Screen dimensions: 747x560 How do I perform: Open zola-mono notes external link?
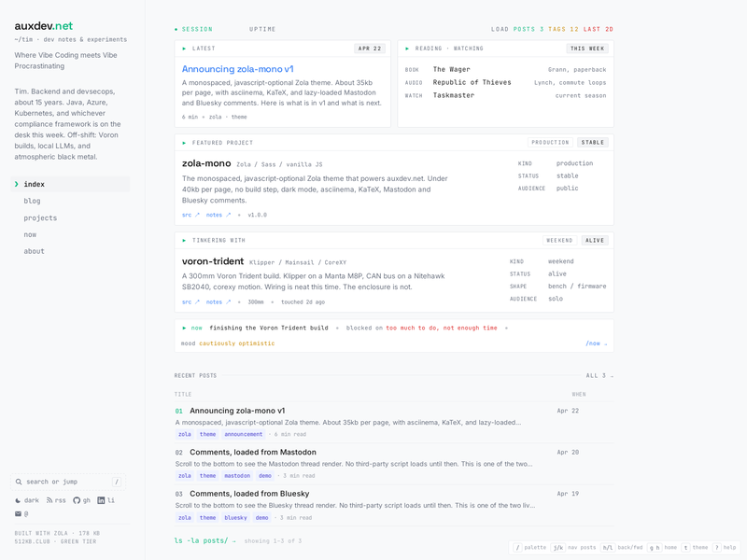pyautogui.click(x=218, y=216)
